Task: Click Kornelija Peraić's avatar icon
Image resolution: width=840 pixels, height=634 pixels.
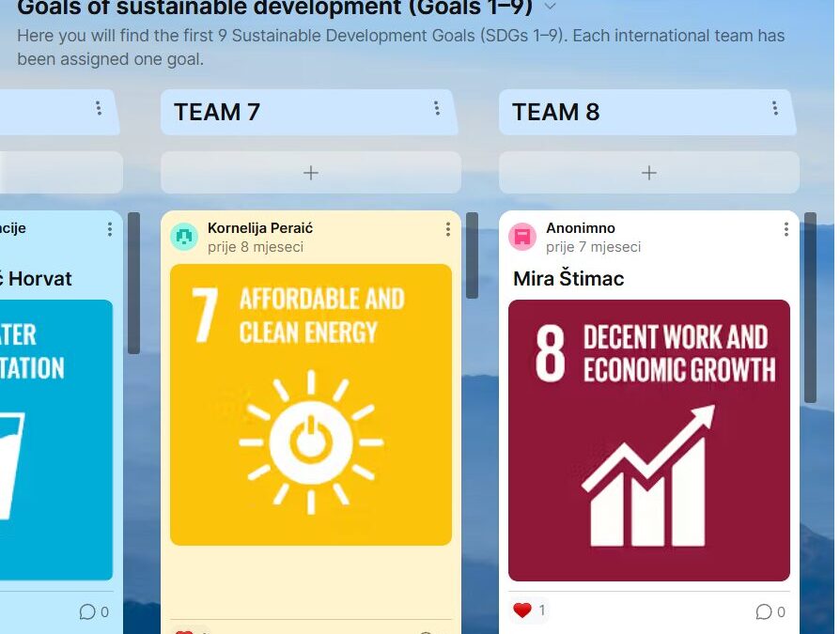Action: pos(184,237)
